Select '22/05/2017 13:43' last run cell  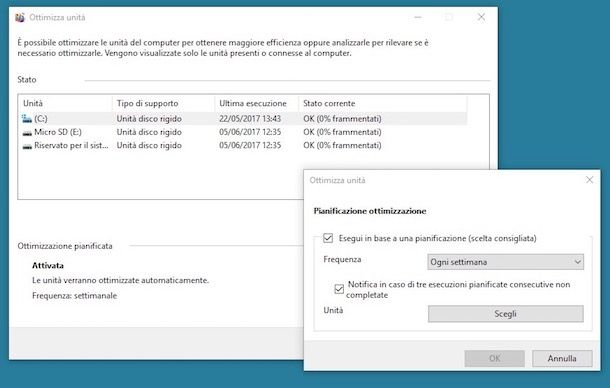250,119
